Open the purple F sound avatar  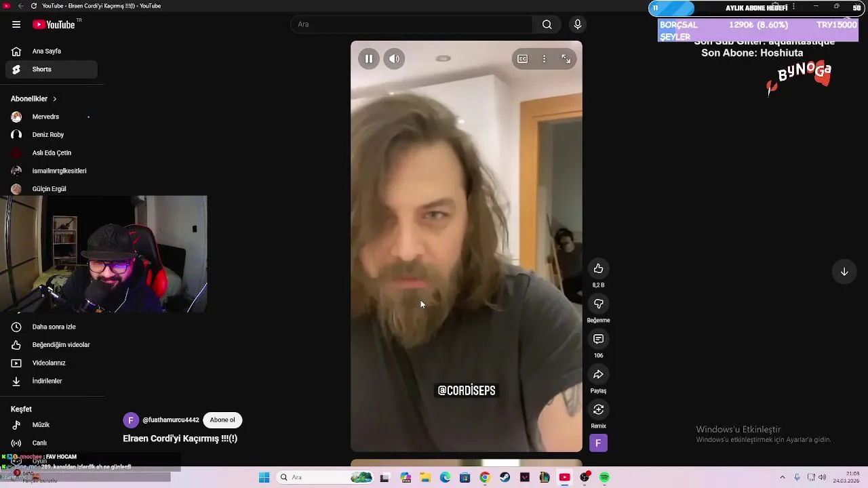click(598, 443)
